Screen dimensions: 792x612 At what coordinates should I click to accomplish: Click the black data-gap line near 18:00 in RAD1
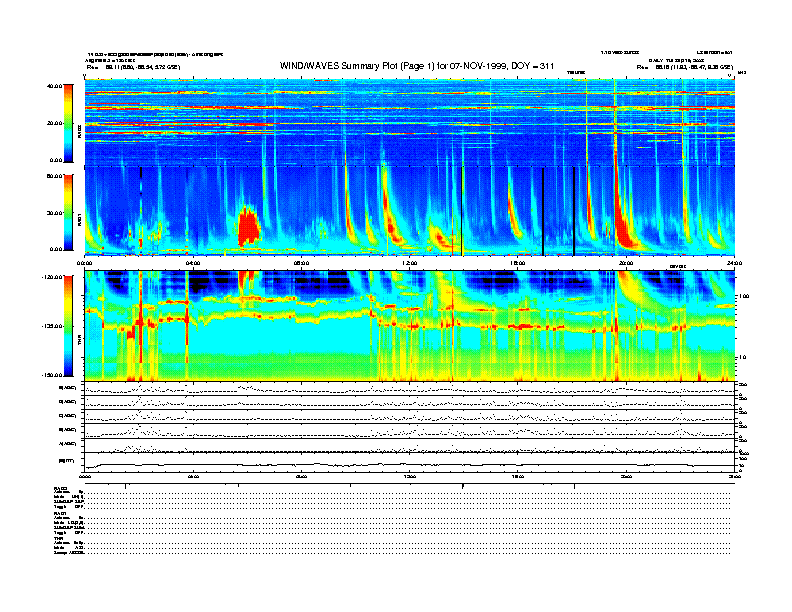574,211
